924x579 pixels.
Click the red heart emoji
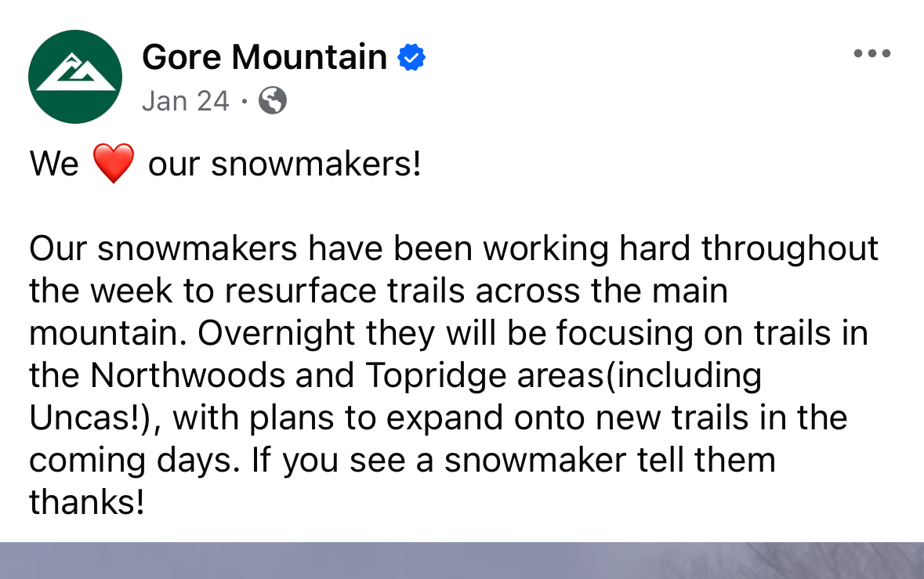point(113,165)
